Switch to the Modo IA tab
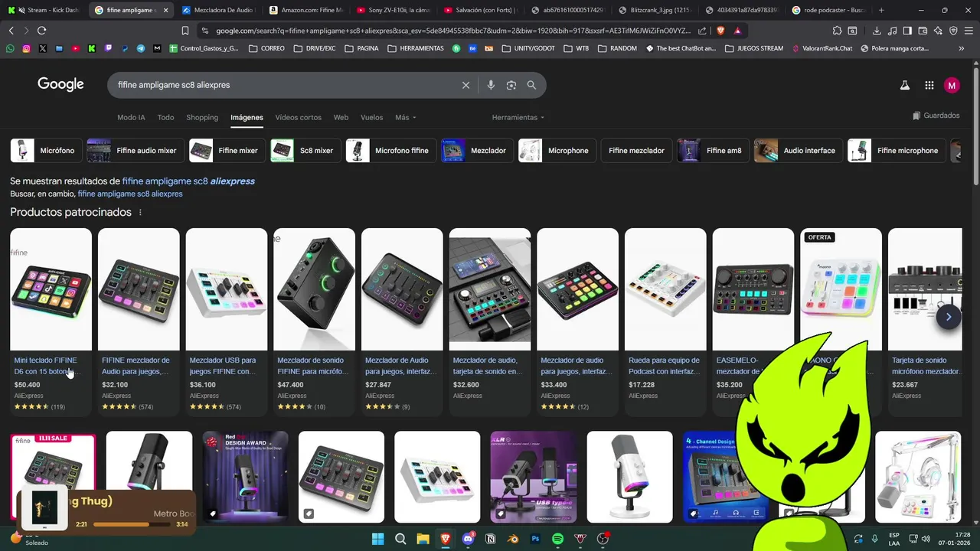The height and width of the screenshot is (551, 980). [x=131, y=118]
